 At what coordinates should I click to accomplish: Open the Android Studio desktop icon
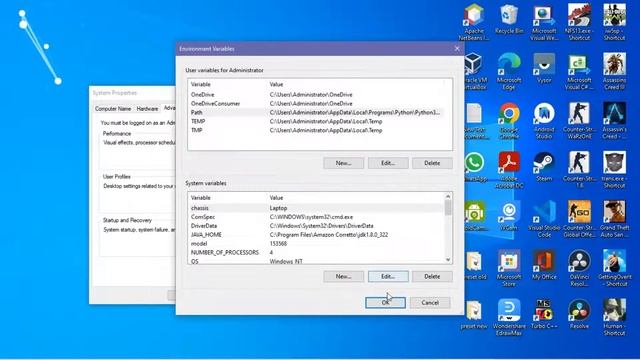pyautogui.click(x=544, y=120)
